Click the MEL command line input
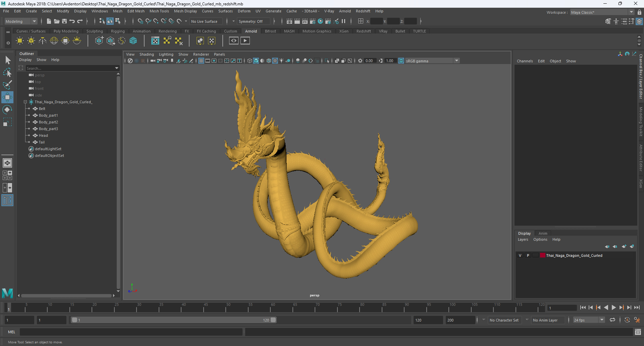This screenshot has width=644, height=346. pyautogui.click(x=131, y=332)
